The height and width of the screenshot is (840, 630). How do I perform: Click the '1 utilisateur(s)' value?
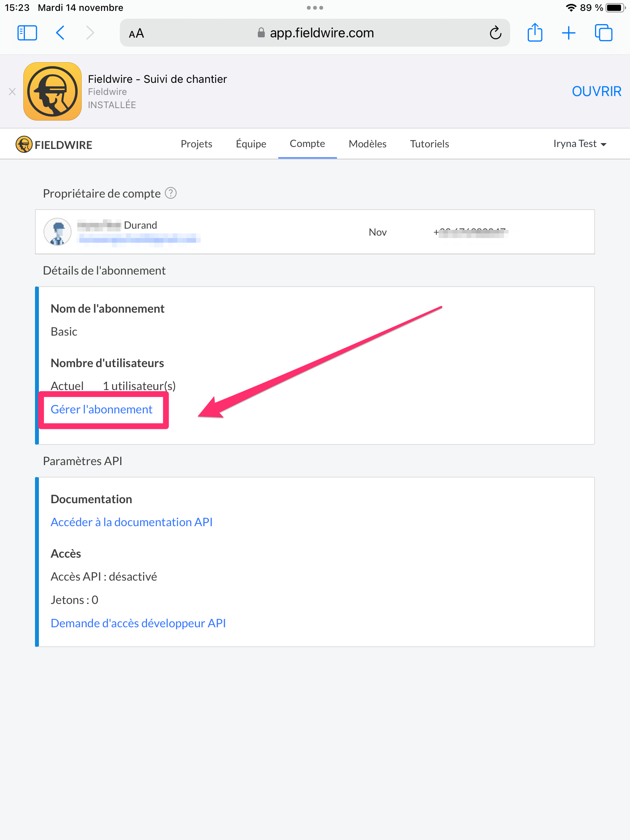pos(139,386)
